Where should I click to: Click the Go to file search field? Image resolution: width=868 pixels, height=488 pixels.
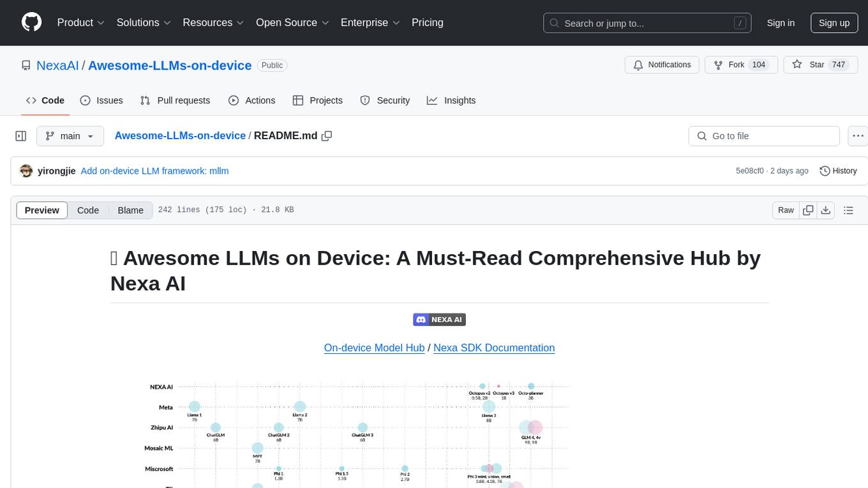764,136
